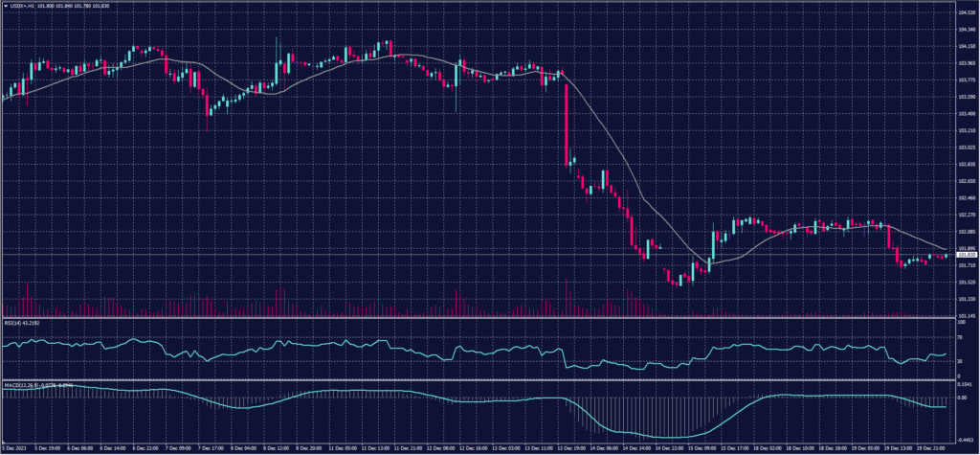Click divider between price chart and RSI panel
This screenshot has height=455, width=980.
pyautogui.click(x=479, y=318)
